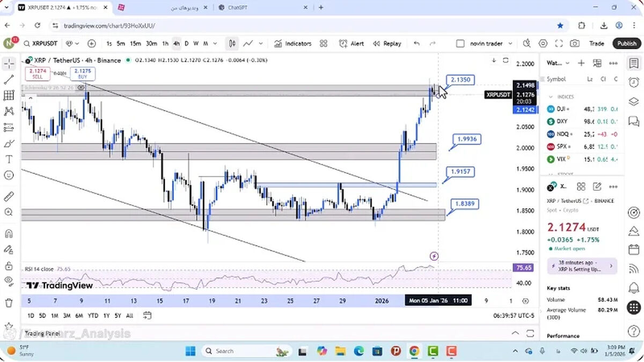
Task: Expand the novin trader layout dropdown
Action: pyautogui.click(x=510, y=43)
